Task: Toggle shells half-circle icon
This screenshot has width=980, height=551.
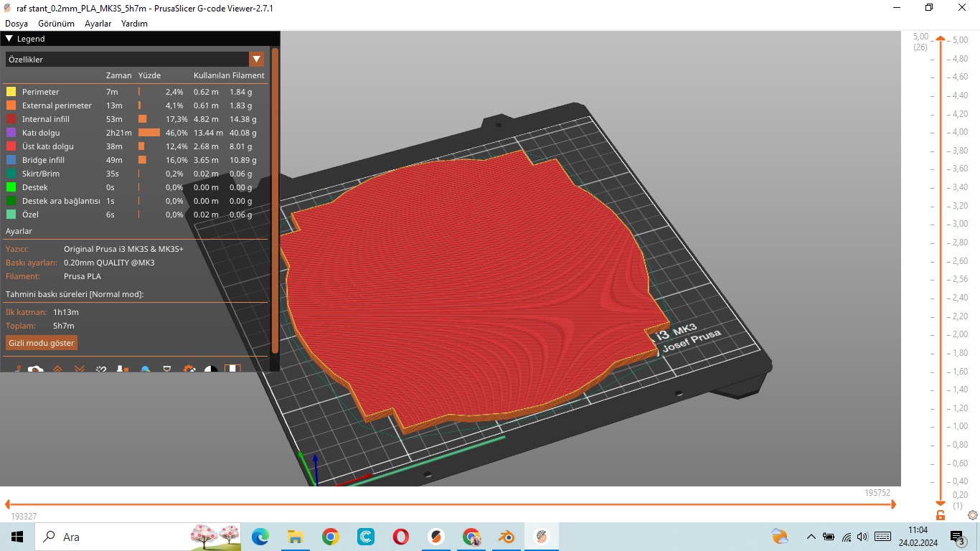Action: tap(211, 369)
